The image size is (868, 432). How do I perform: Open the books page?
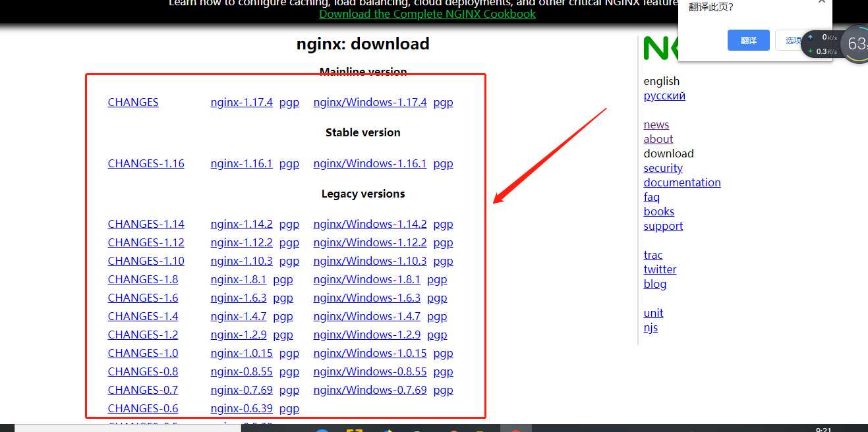click(659, 211)
